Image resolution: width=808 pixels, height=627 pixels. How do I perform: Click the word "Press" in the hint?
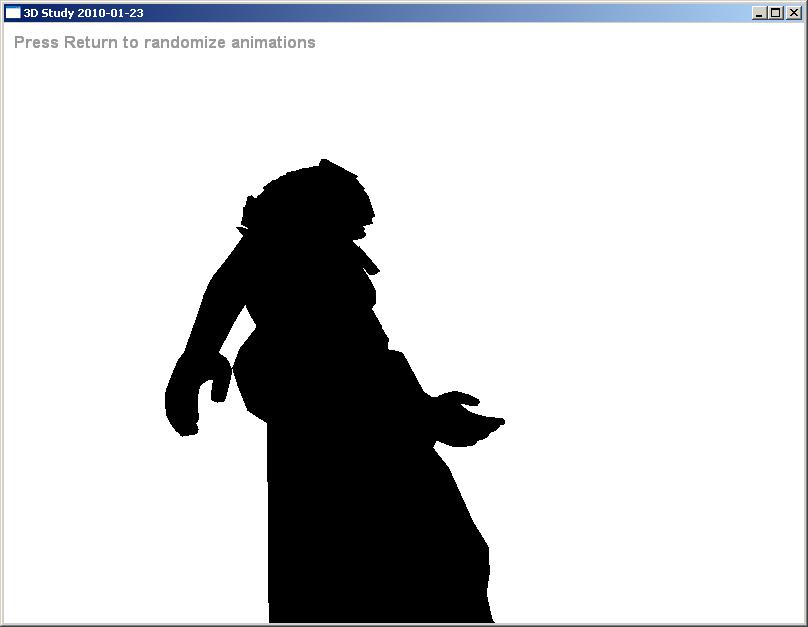(36, 43)
